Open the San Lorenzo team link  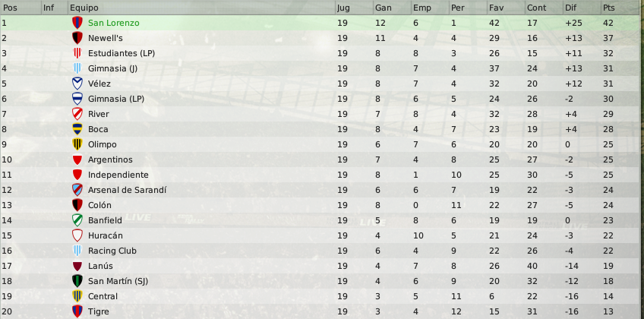(114, 23)
